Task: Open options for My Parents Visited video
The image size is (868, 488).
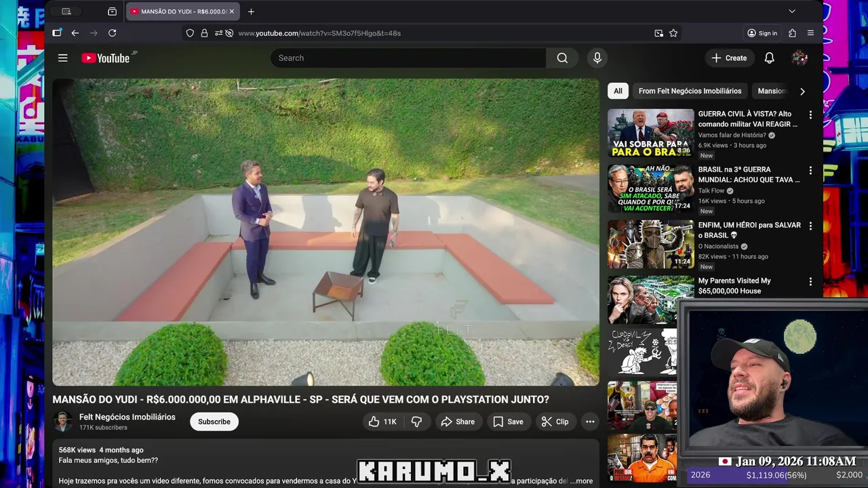Action: pos(810,282)
